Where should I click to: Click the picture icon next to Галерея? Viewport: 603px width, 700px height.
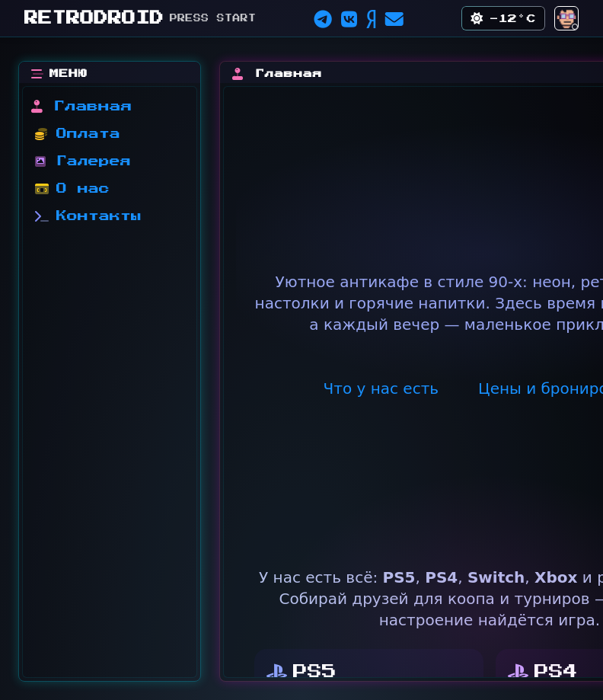click(40, 161)
